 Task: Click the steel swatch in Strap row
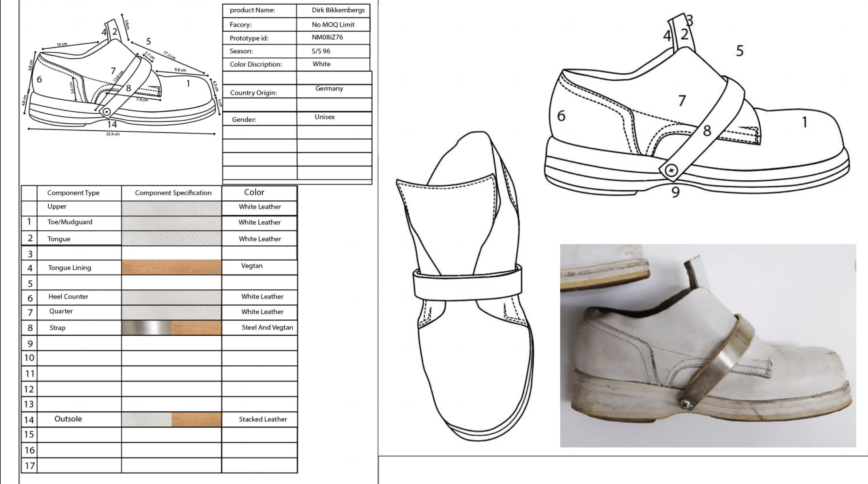147,328
